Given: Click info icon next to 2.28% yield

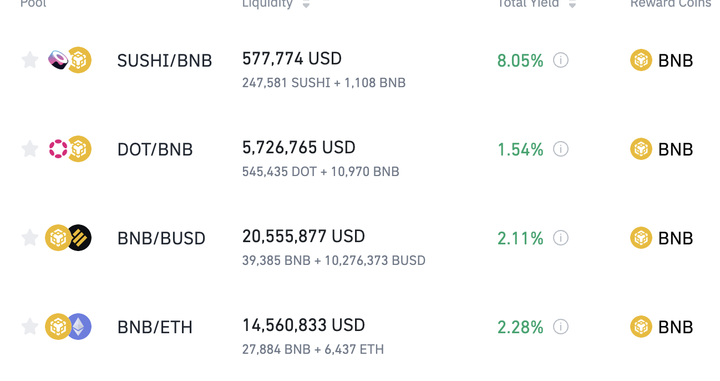Looking at the screenshot, I should tap(561, 327).
